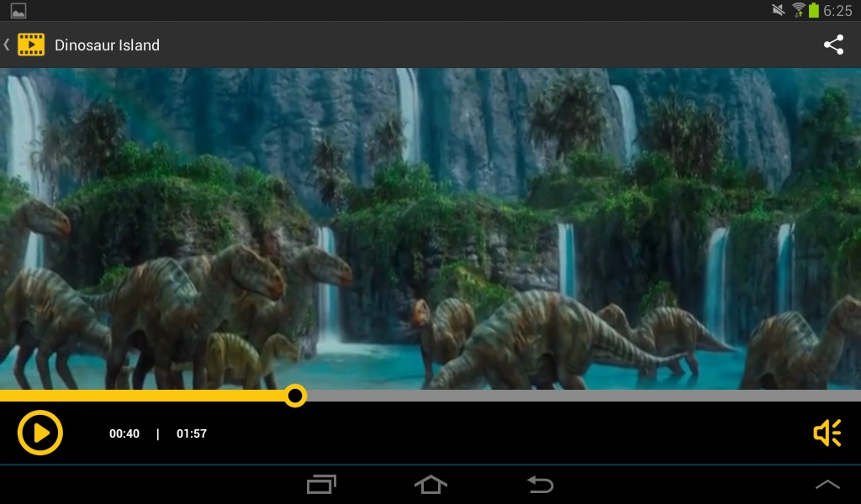Click the seek bar handle knob
The width and height of the screenshot is (861, 504).
click(295, 396)
